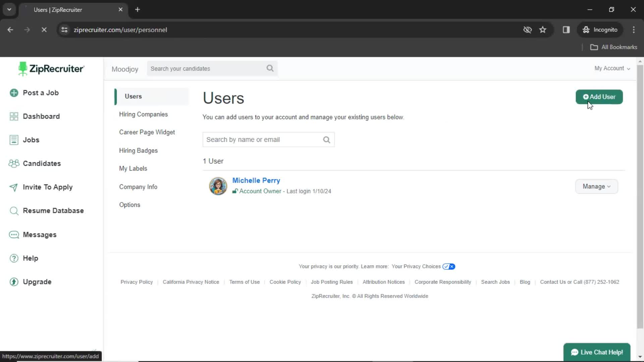The image size is (644, 362).
Task: Open the Manage dropdown for Michelle Perry
Action: (x=596, y=186)
